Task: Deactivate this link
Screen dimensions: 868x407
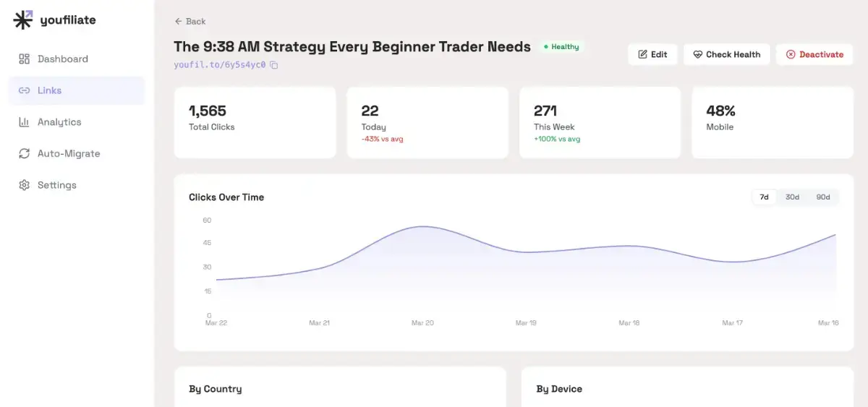Action: pos(814,54)
